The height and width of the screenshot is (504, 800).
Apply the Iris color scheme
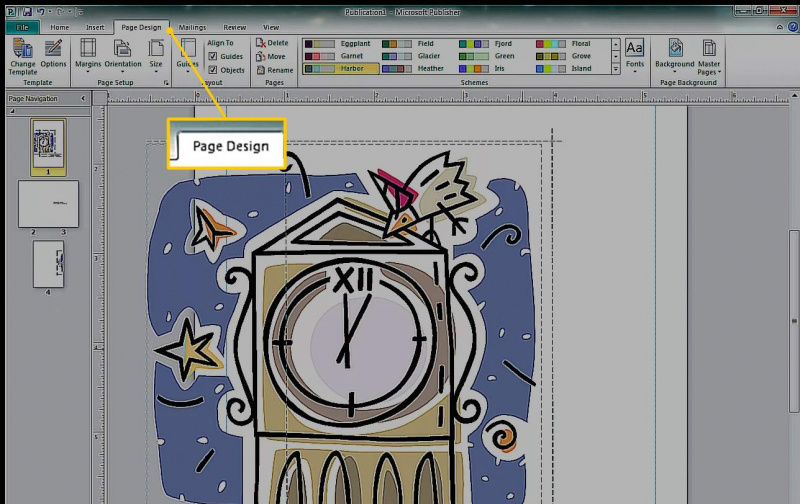click(494, 68)
